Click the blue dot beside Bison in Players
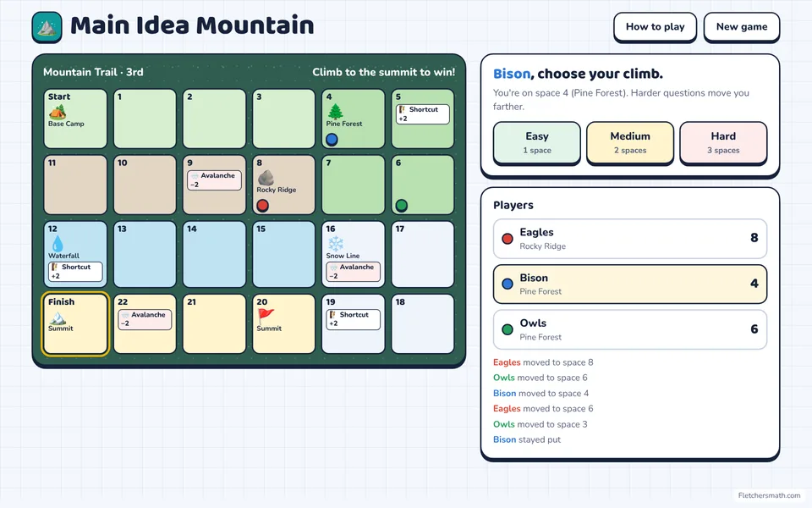 (x=507, y=284)
